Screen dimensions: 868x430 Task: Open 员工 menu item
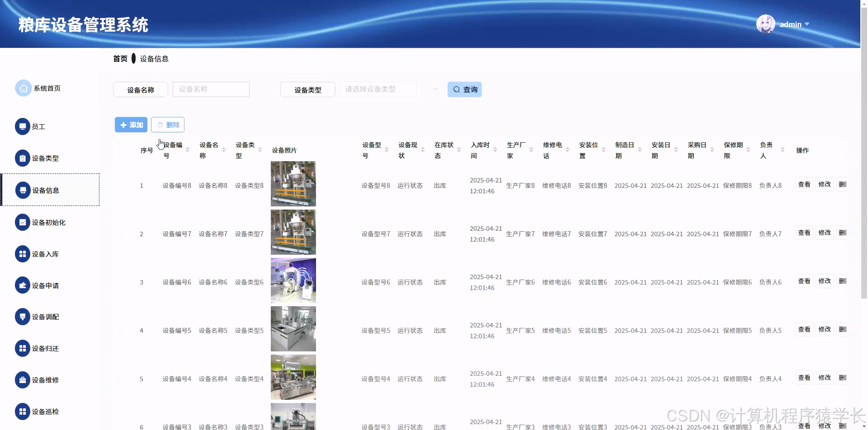38,126
